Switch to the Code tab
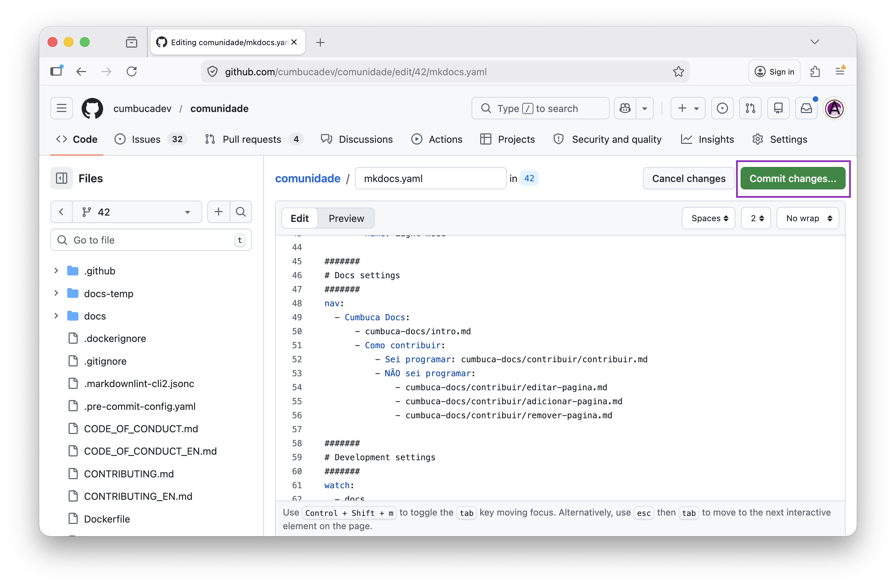896x588 pixels. tap(77, 139)
